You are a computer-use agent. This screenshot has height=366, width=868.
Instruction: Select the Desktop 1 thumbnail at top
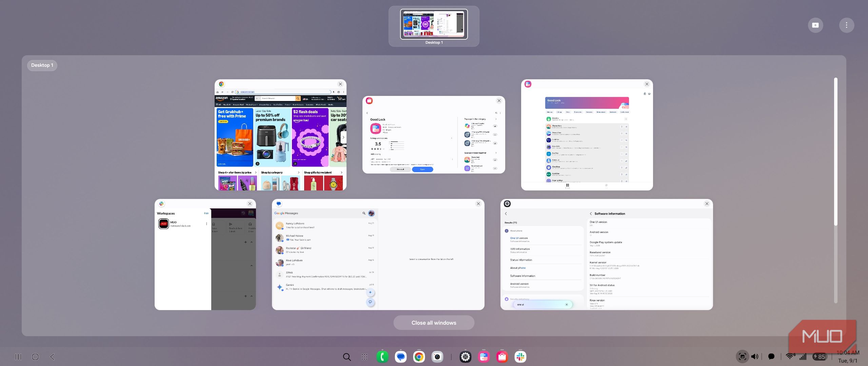pos(434,24)
